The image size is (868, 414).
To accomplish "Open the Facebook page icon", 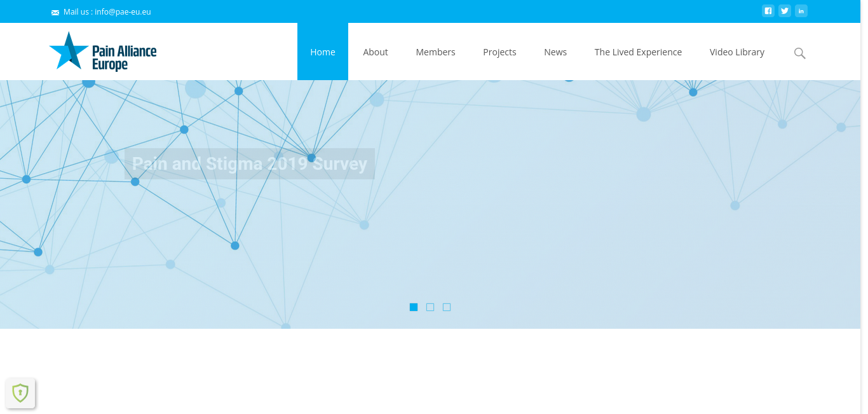I will pyautogui.click(x=768, y=11).
